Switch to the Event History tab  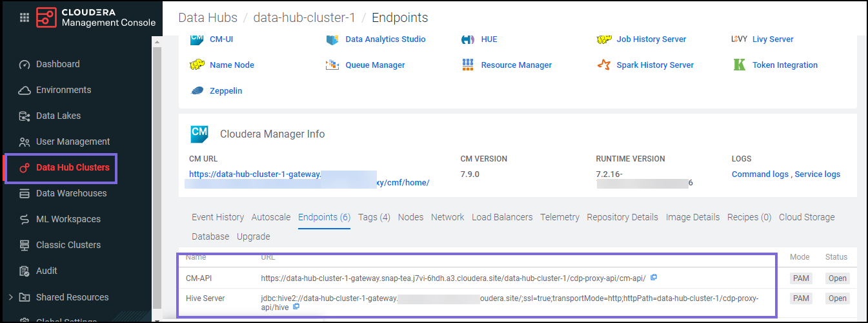click(x=217, y=217)
